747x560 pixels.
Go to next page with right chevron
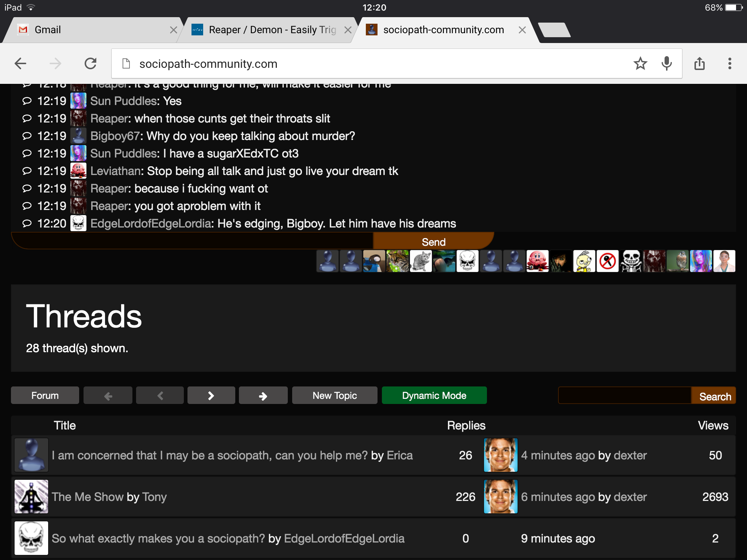211,395
